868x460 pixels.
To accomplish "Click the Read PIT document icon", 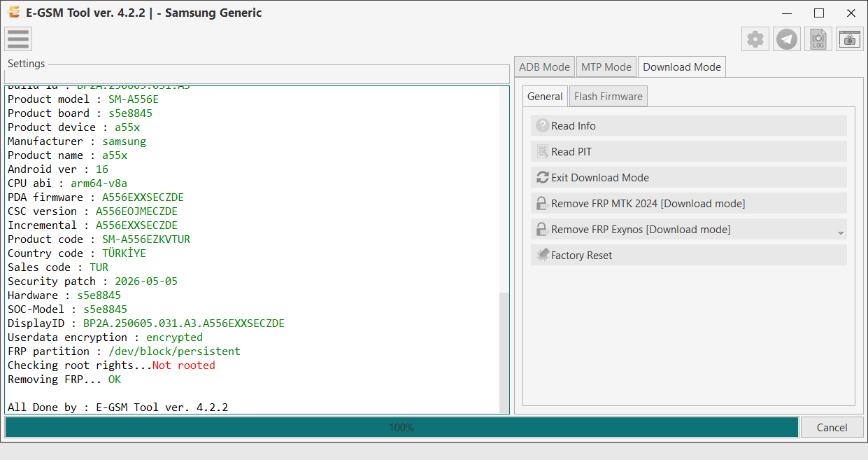I will (543, 152).
